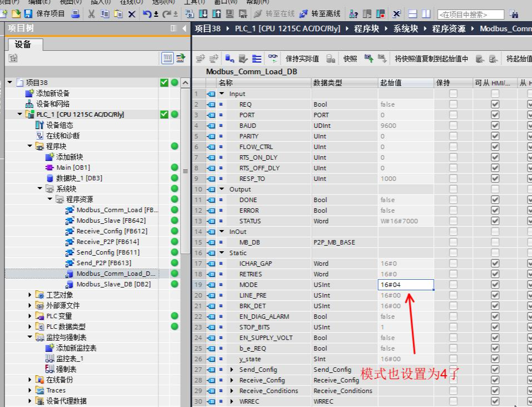Screen dimensions: 532x407
Task: Click the 保持实际值 button
Action: coord(302,58)
